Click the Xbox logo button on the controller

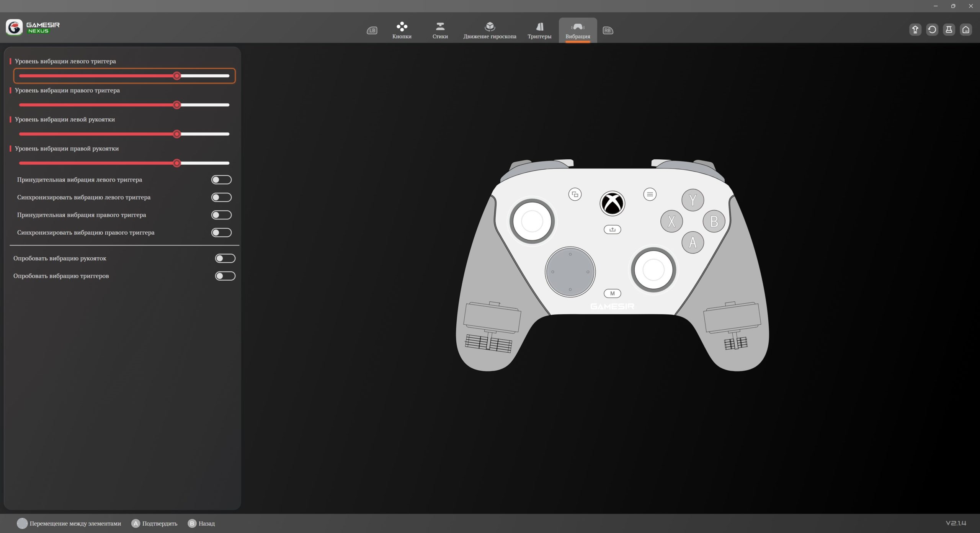[x=612, y=203]
